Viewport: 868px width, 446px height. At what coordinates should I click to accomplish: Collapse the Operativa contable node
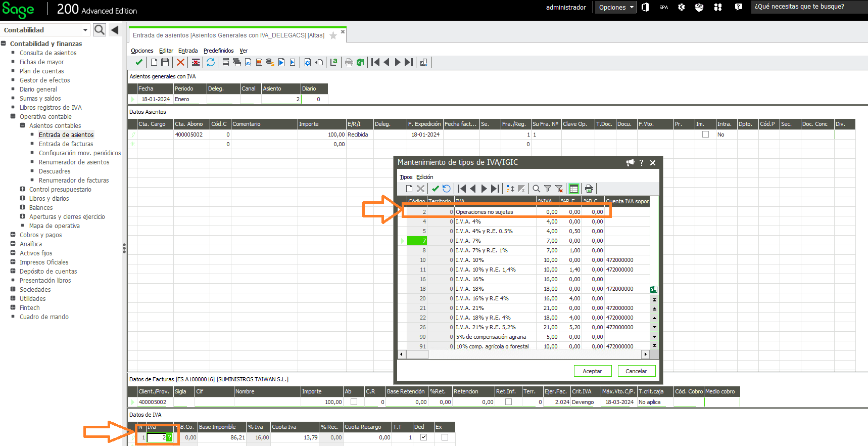point(13,116)
